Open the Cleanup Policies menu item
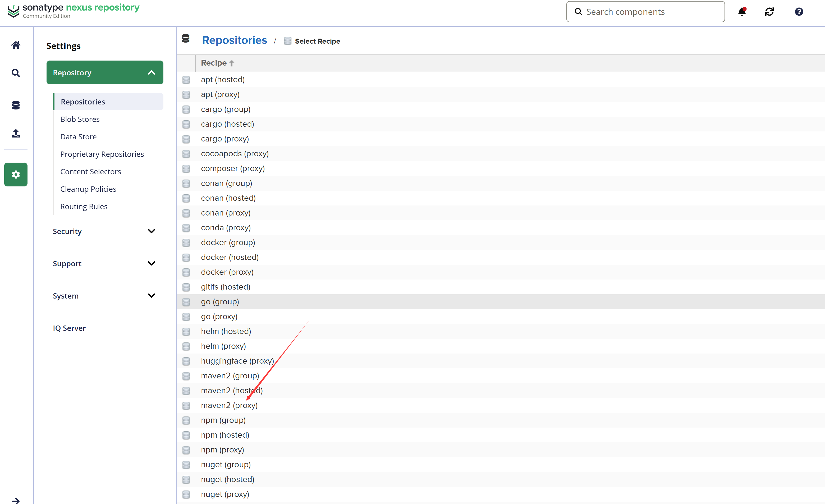Viewport: 825px width, 504px height. (x=88, y=189)
